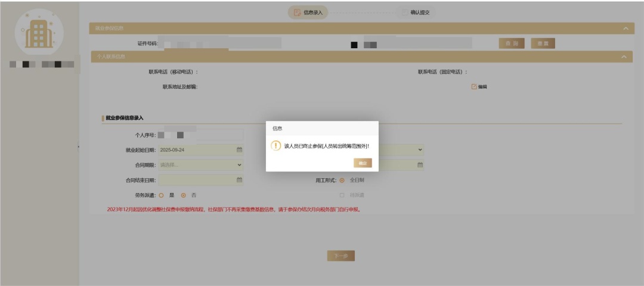The height and width of the screenshot is (286, 644).
Task: Click the 查询 button
Action: (x=512, y=43)
